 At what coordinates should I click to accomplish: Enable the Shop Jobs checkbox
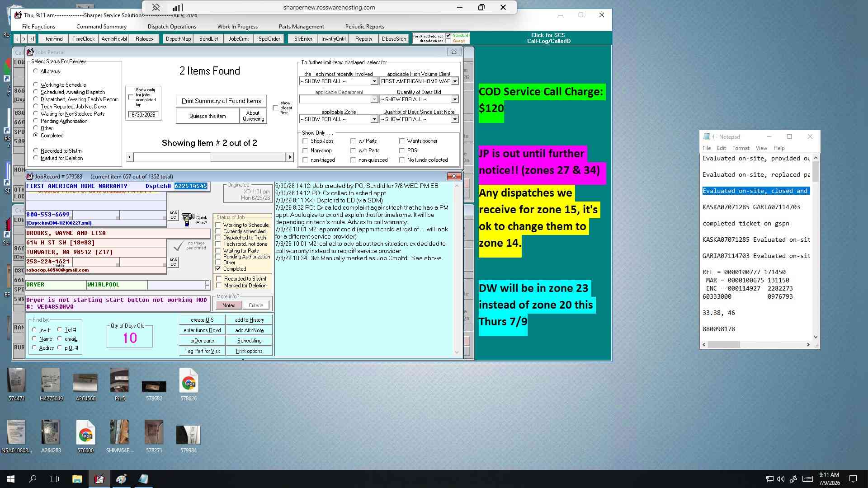click(x=305, y=141)
